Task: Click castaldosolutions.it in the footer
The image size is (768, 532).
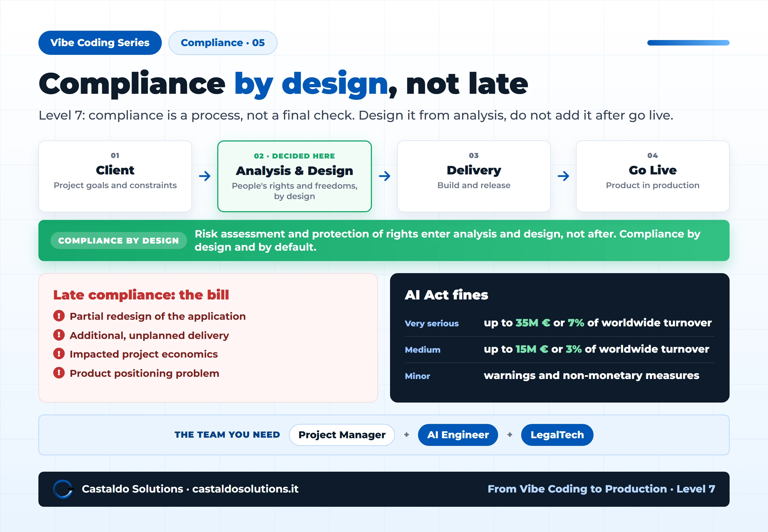Action: 245,489
